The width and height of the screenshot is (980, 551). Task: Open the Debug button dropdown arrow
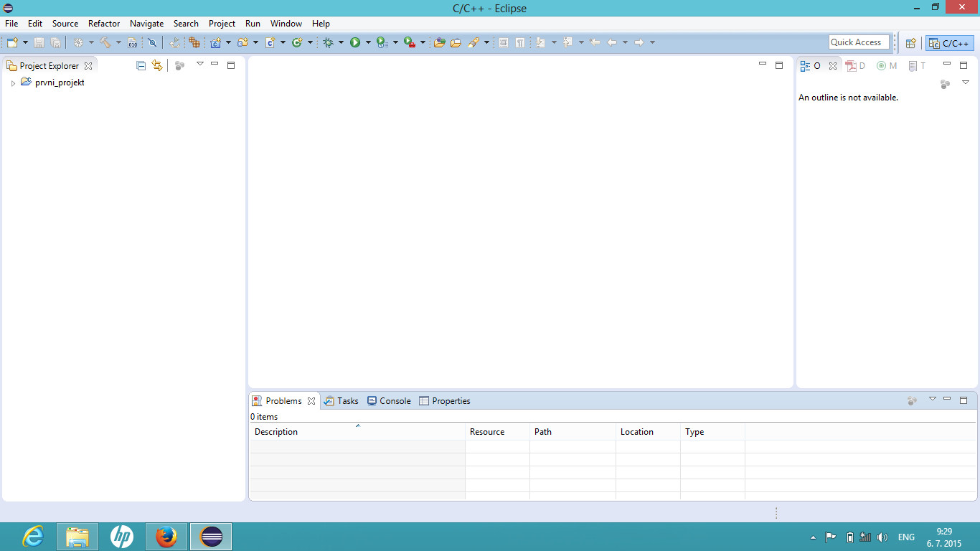tap(341, 43)
